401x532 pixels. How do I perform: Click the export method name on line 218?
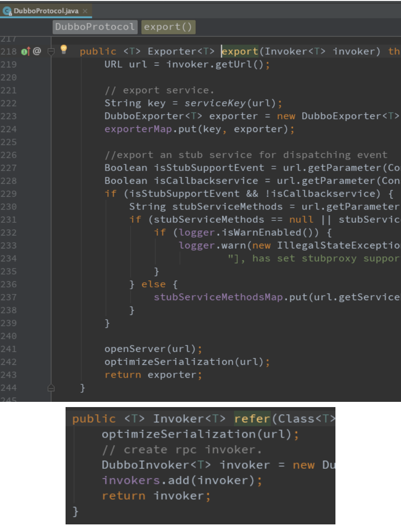click(x=240, y=51)
